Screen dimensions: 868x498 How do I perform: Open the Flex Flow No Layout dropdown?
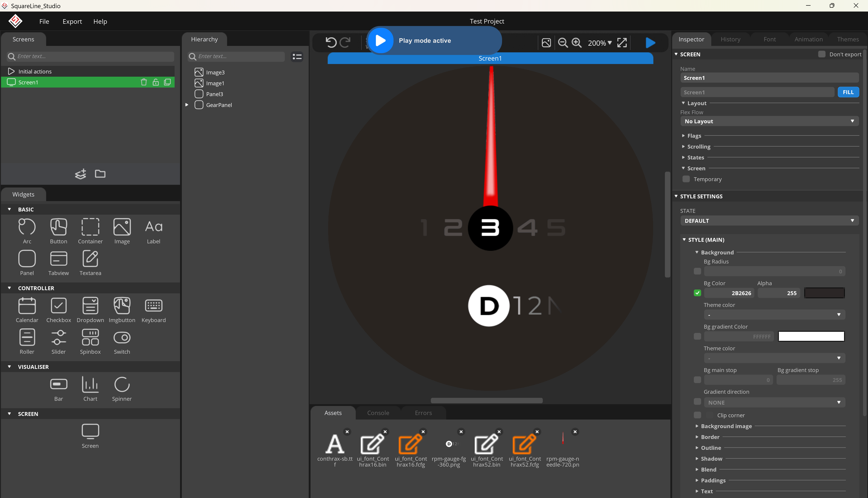(x=769, y=121)
